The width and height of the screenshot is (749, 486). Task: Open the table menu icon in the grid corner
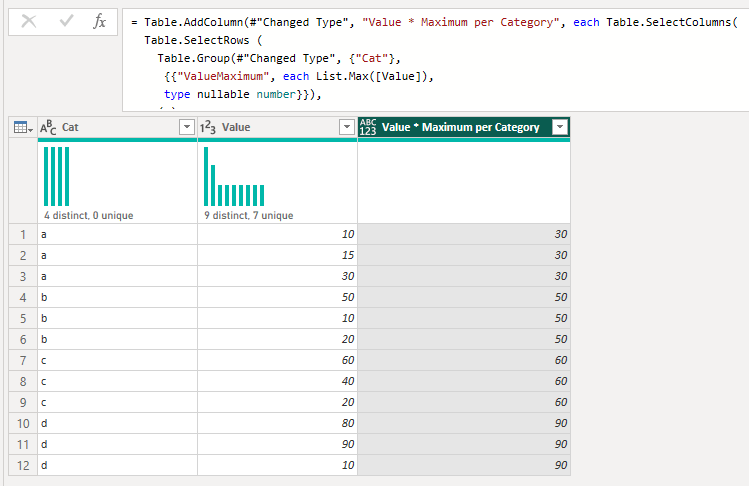coord(22,127)
